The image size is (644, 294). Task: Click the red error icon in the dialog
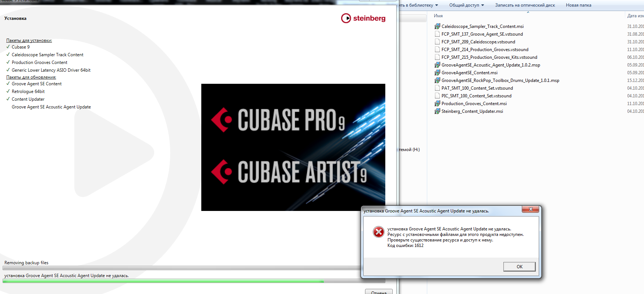378,232
